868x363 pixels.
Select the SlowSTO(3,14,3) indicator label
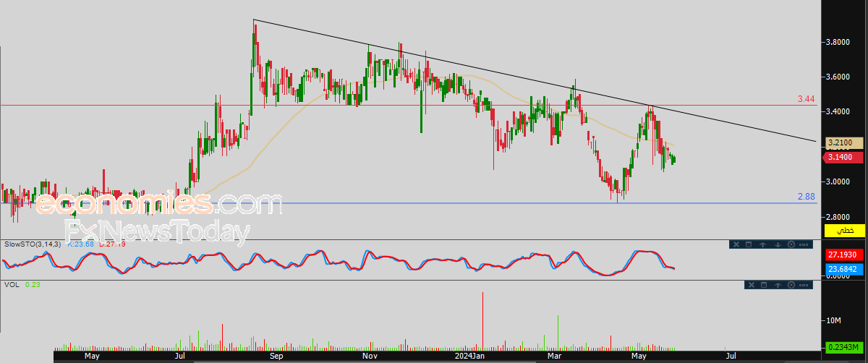[33, 244]
